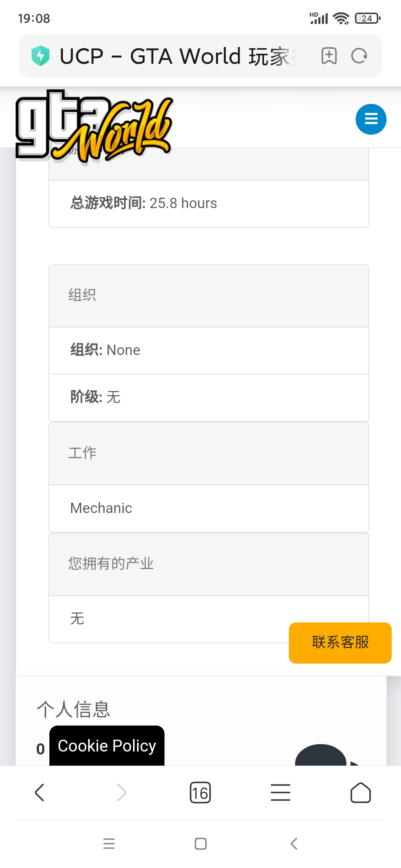Tap the Android system home button
This screenshot has height=868, width=401.
pos(200,844)
